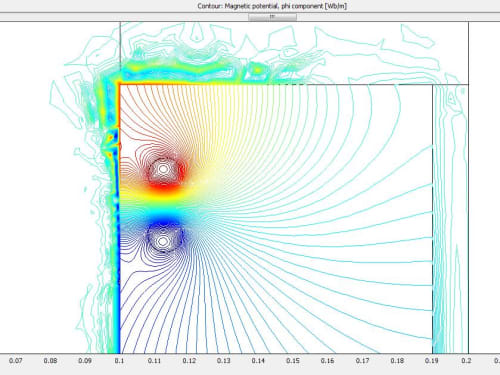
Task: Click the 0.15 axis tick label
Action: pos(293,361)
